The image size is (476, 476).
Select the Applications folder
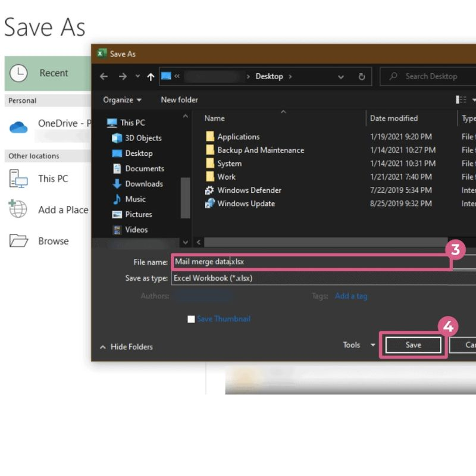[233, 137]
